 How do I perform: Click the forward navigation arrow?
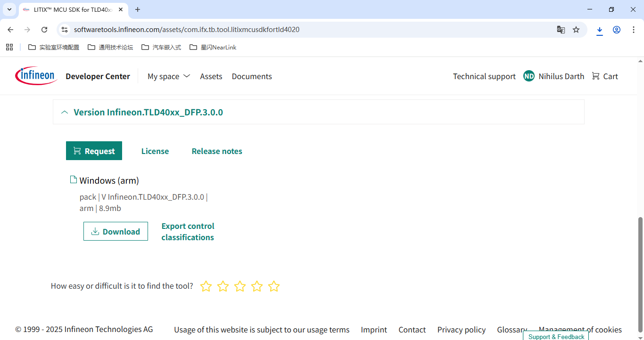[27, 30]
